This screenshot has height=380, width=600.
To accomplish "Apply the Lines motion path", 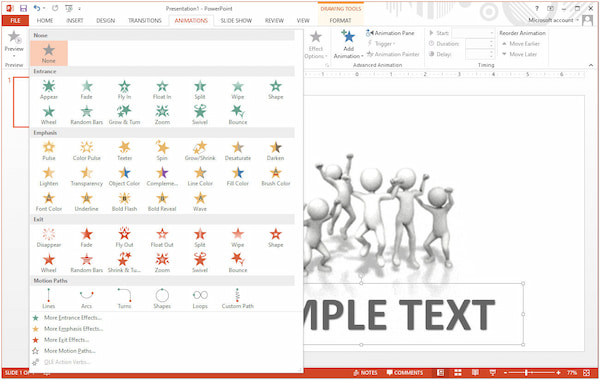I will pyautogui.click(x=49, y=298).
